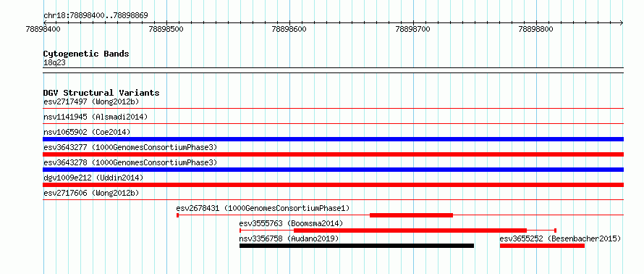644x274 pixels.
Task: Click the black bar of nsv3356758
Action: [x=357, y=246]
